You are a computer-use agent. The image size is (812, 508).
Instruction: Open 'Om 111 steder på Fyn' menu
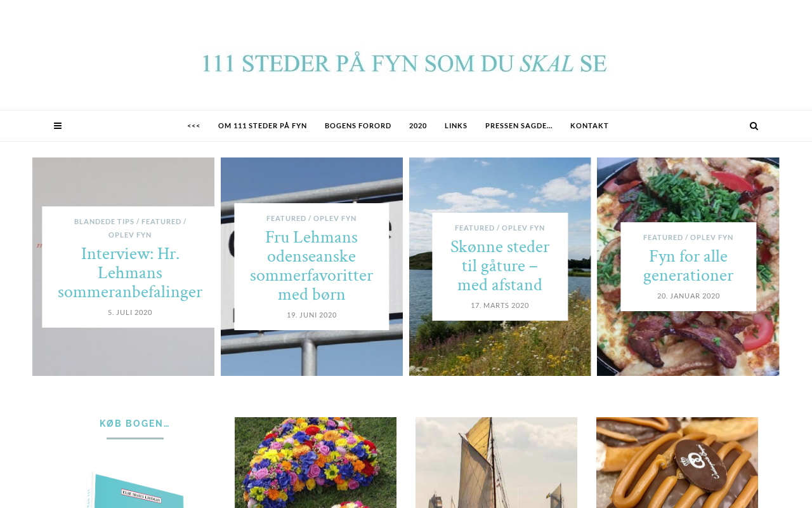(263, 126)
